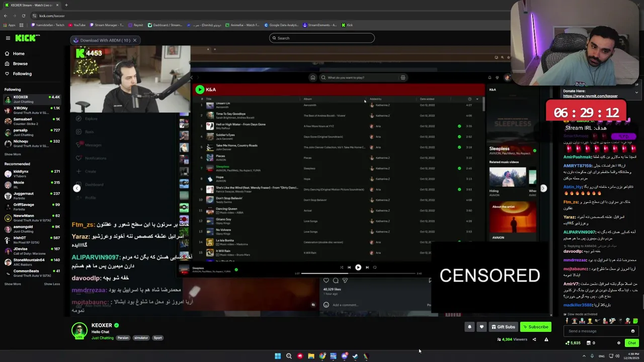The height and width of the screenshot is (362, 644).
Task: Expand the pinned message chevron in chat
Action: point(636,93)
